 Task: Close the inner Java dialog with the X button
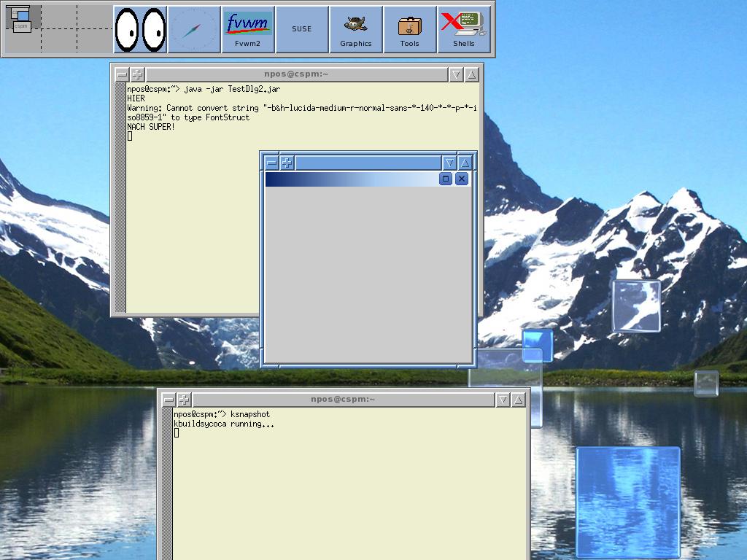point(462,179)
